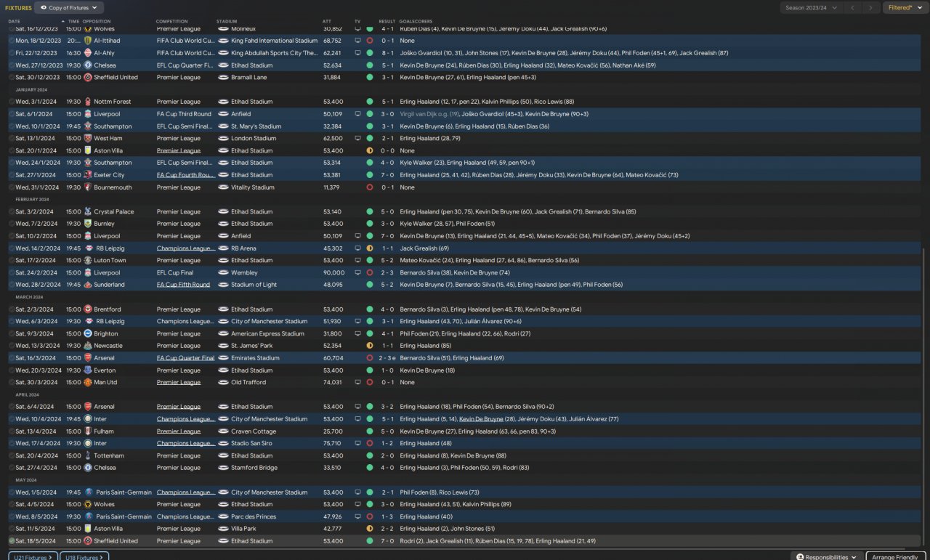Click the draw indicator in the Newcastle row

(370, 346)
